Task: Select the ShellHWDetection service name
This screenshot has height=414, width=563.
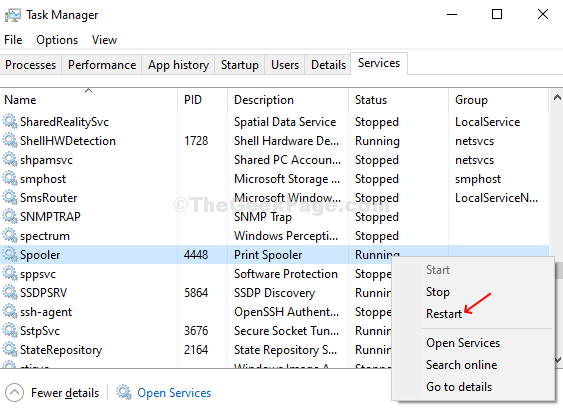Action: 68,141
